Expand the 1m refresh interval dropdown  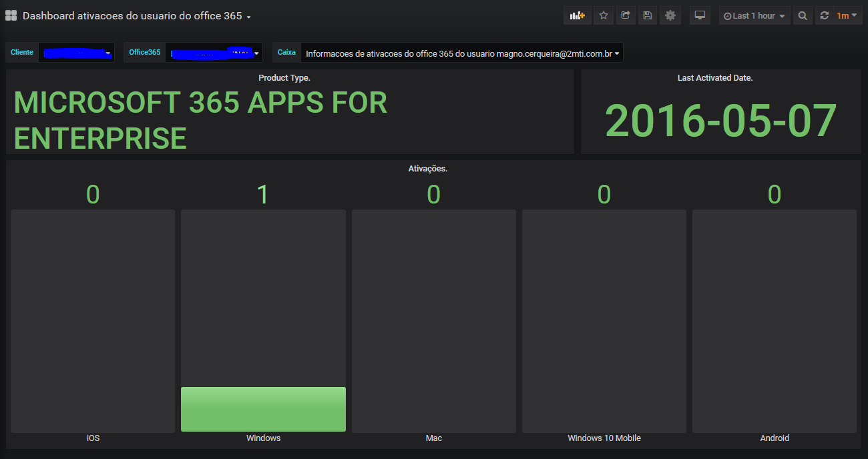pos(847,15)
